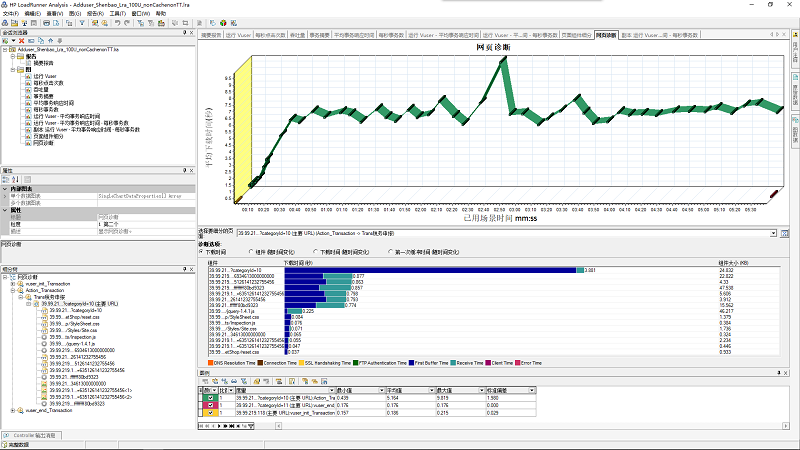Open the 文件(F) menu
800x450 pixels.
(x=10, y=13)
